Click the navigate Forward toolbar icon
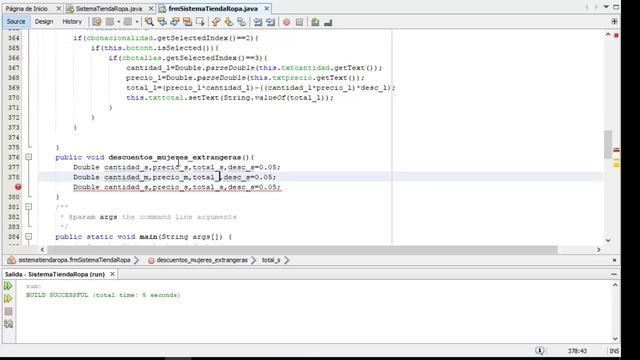This screenshot has height=360, width=640. [x=128, y=22]
